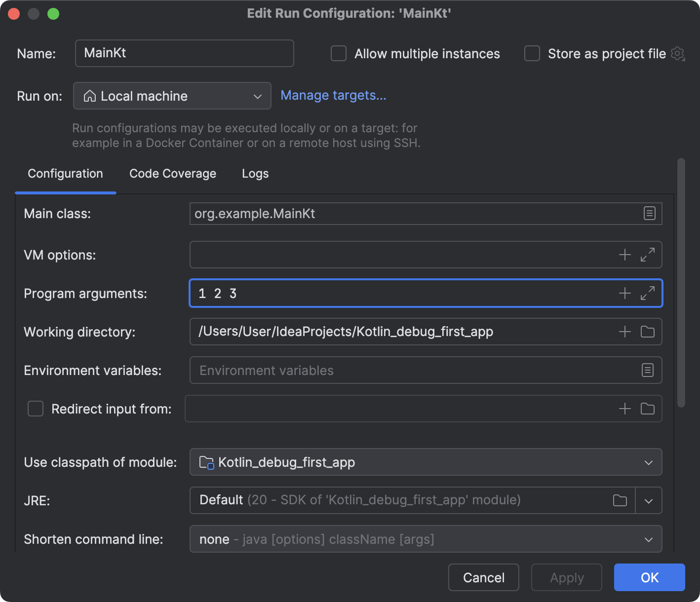Browse for the Redirect input file
Viewport: 700px width, 602px height.
pos(648,409)
